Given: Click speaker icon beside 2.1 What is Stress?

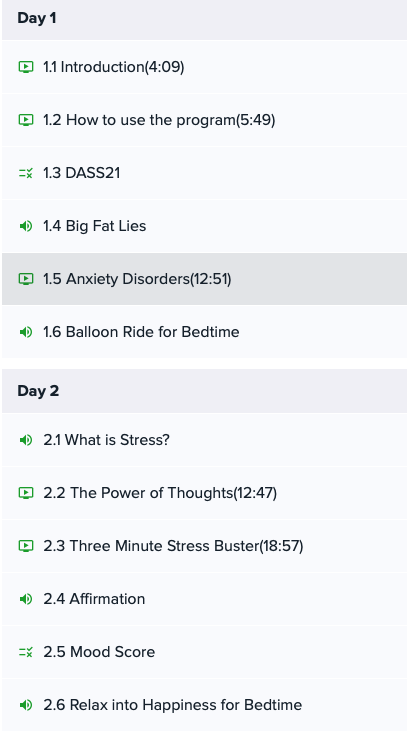Looking at the screenshot, I should click(26, 440).
